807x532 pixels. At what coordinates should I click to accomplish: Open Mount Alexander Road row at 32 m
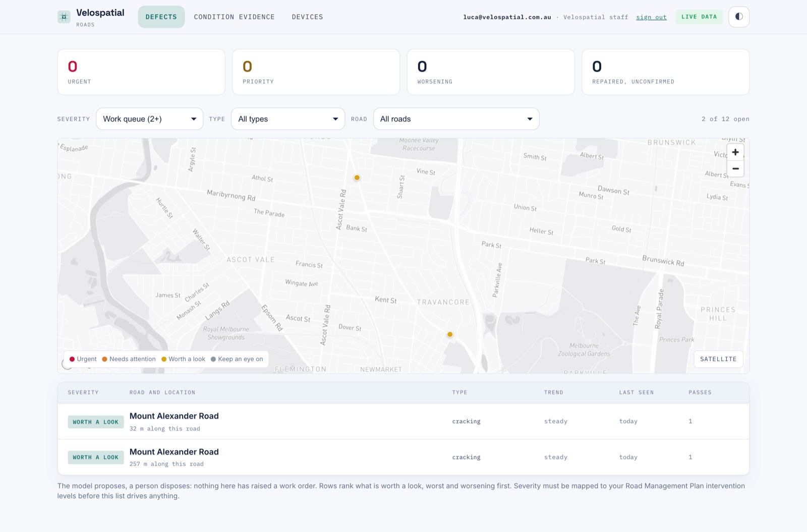click(x=403, y=422)
